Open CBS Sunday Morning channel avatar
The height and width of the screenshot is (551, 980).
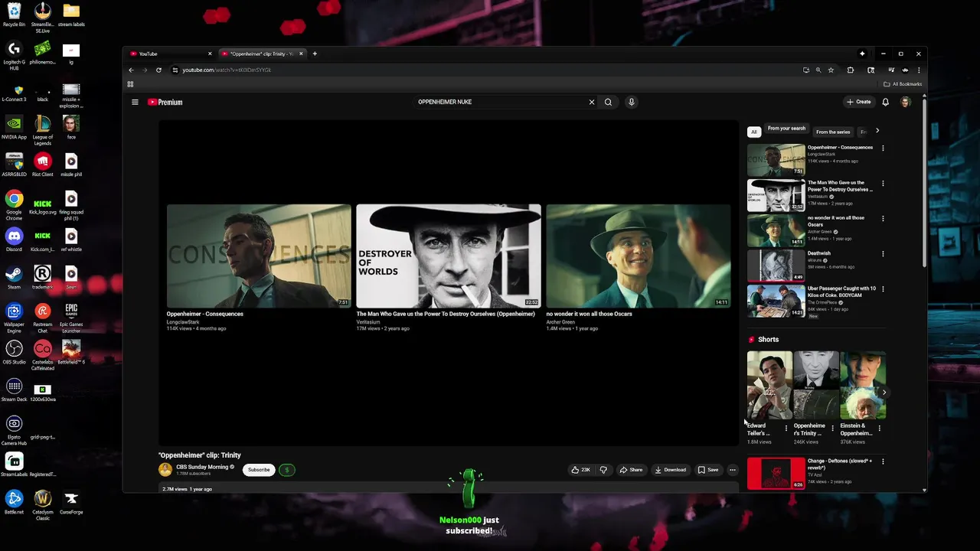pos(165,470)
